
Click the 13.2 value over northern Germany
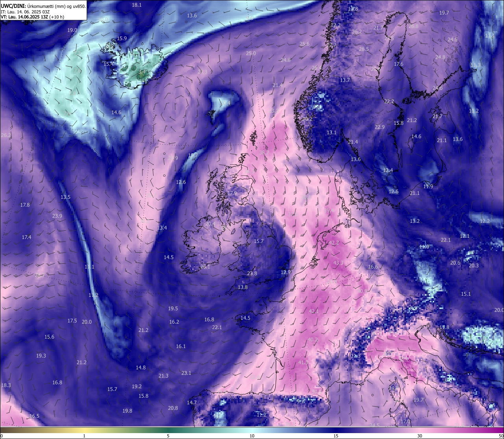tap(415, 221)
